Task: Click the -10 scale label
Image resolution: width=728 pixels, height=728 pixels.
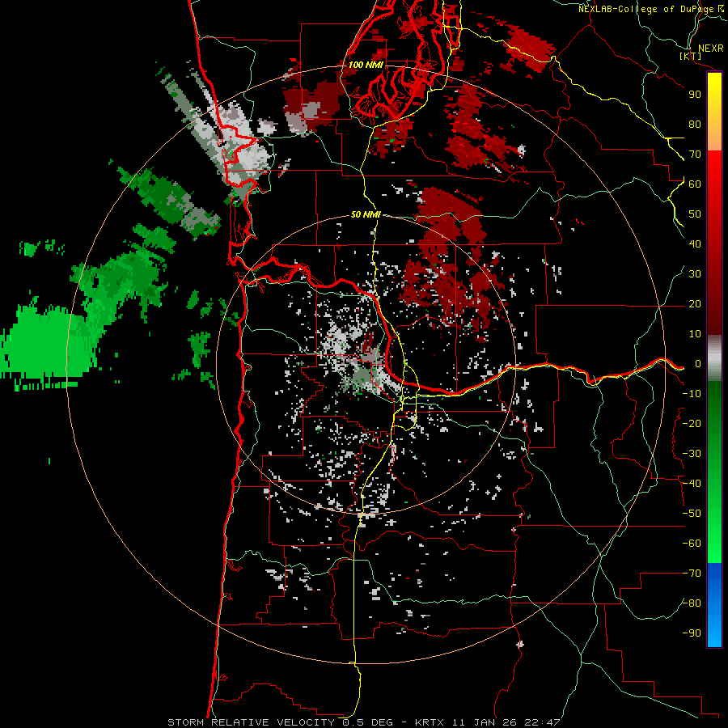Action: [692, 394]
